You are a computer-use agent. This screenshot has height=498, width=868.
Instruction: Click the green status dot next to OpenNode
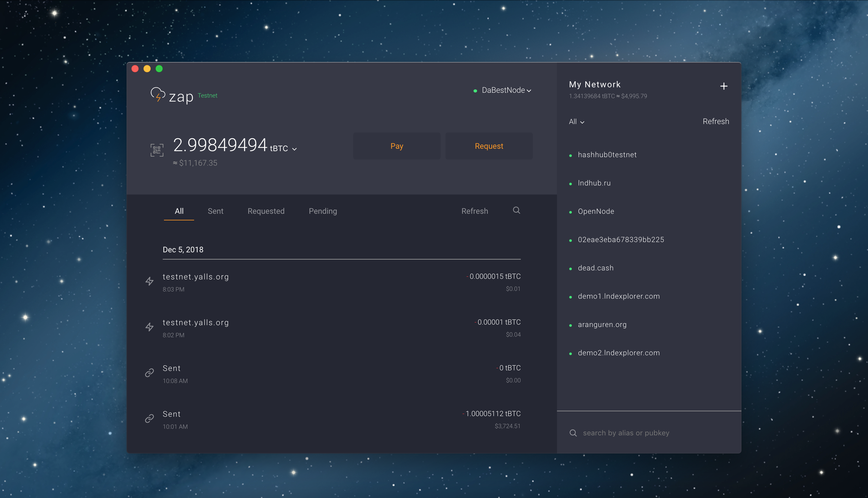[x=570, y=212]
